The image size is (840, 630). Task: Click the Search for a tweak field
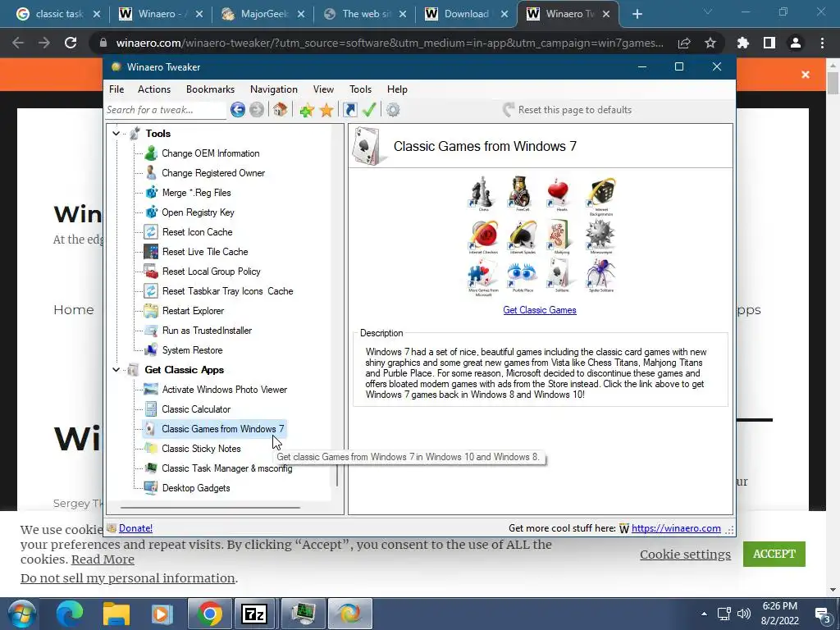click(x=166, y=110)
